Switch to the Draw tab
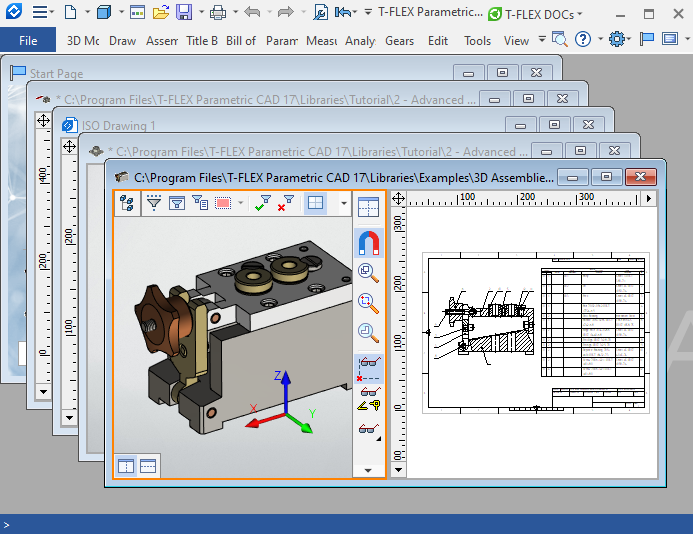 coord(122,41)
